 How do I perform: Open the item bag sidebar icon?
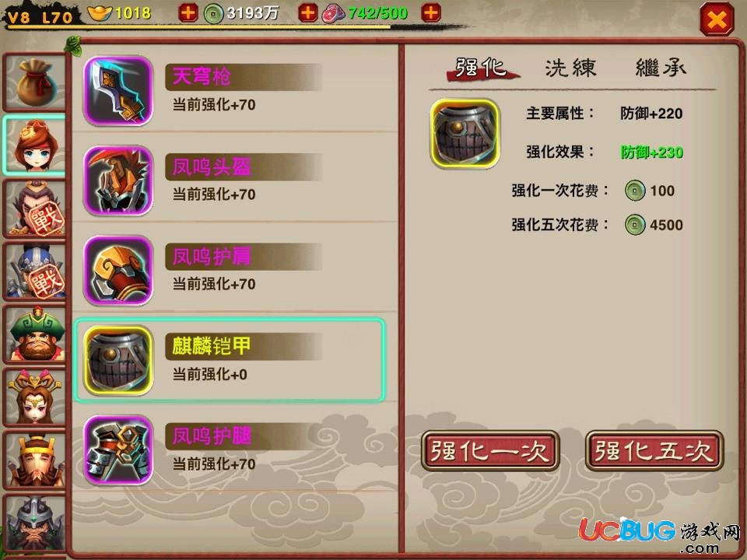(x=34, y=82)
